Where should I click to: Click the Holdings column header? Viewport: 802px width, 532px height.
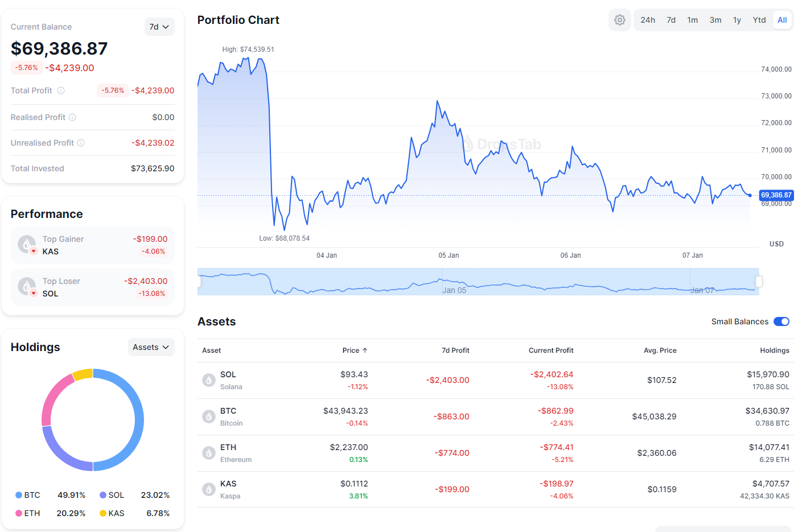coord(774,350)
